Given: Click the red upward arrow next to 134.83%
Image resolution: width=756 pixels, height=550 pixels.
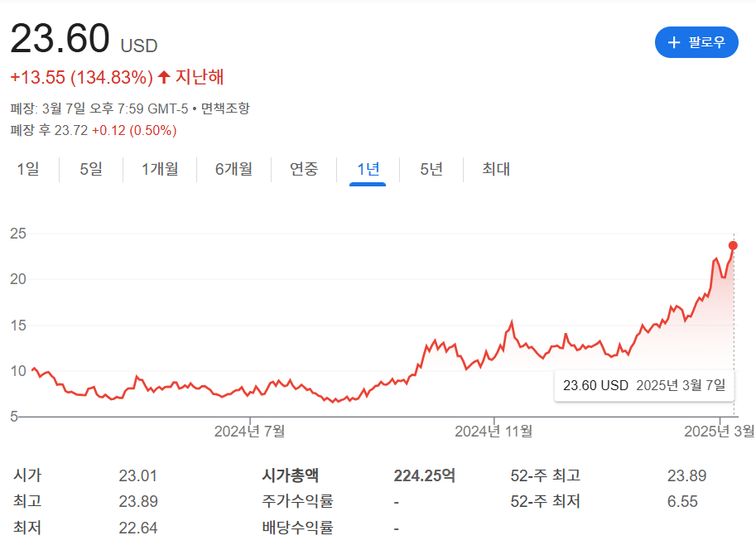Looking at the screenshot, I should coord(163,78).
